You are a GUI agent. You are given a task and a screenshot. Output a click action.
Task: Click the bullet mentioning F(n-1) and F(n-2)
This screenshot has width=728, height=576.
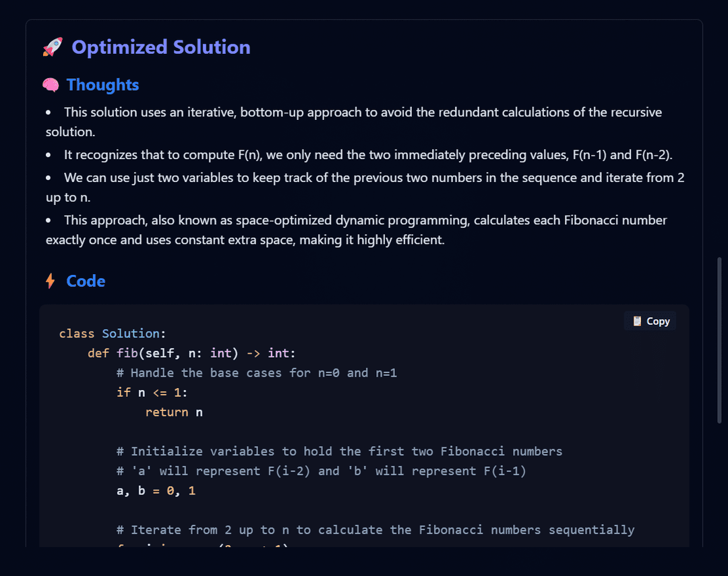coord(359,154)
